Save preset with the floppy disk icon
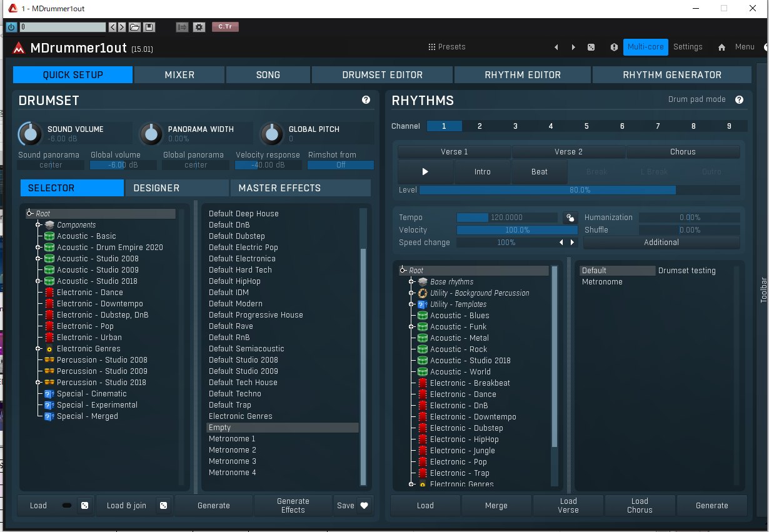 click(x=149, y=27)
